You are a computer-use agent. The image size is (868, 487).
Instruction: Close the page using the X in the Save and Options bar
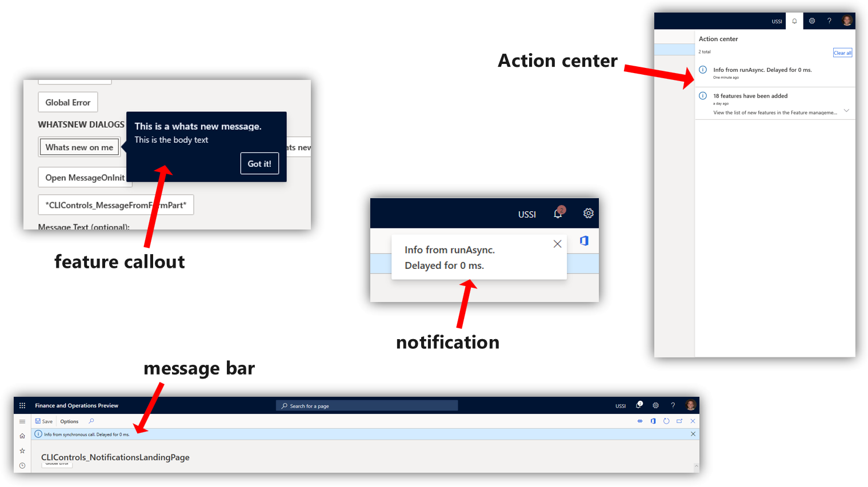coord(693,421)
